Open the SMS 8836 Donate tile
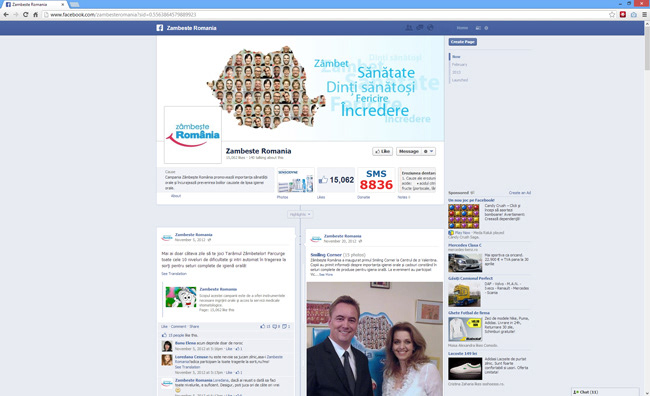Viewport: 650px width, 396px height. point(376,180)
